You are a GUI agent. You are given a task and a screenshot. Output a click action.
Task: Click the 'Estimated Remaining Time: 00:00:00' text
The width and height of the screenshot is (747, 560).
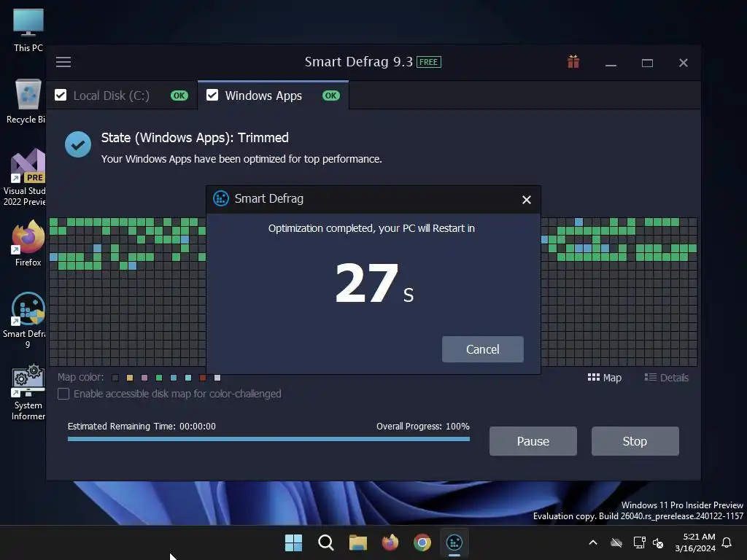(x=142, y=426)
